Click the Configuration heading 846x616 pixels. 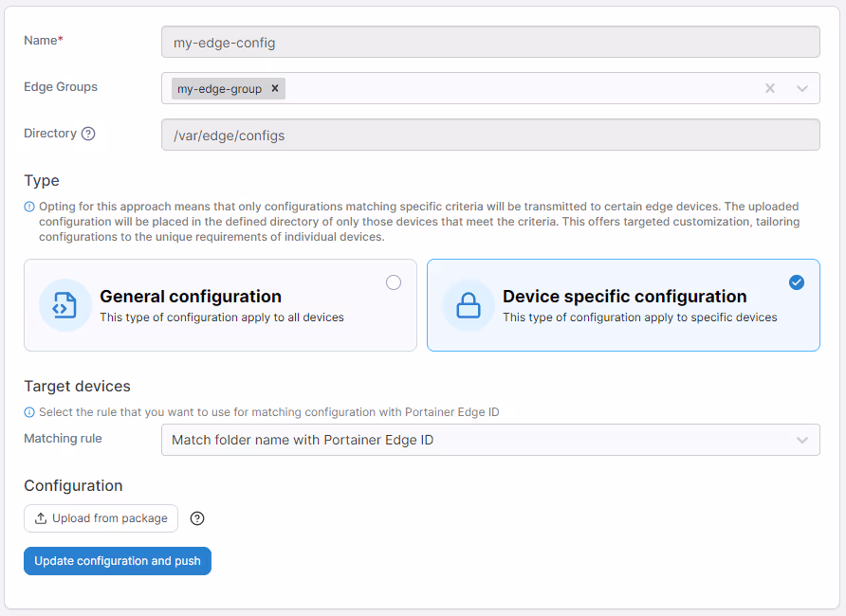(73, 485)
